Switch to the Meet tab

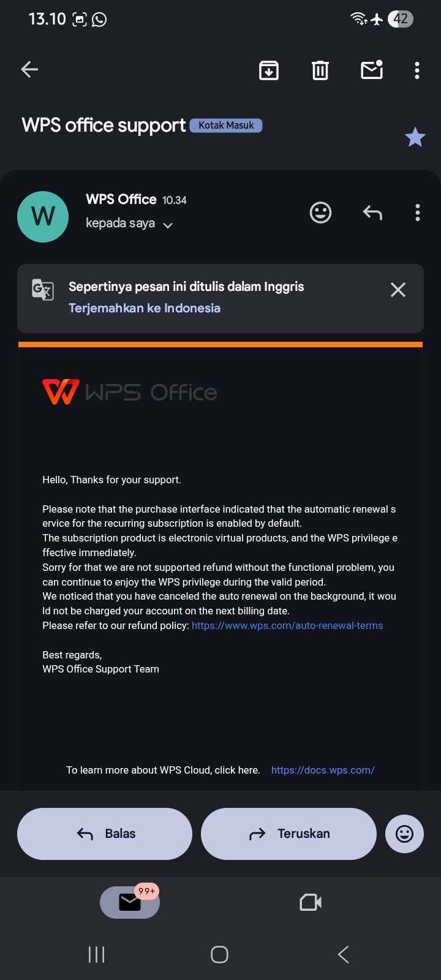(310, 902)
